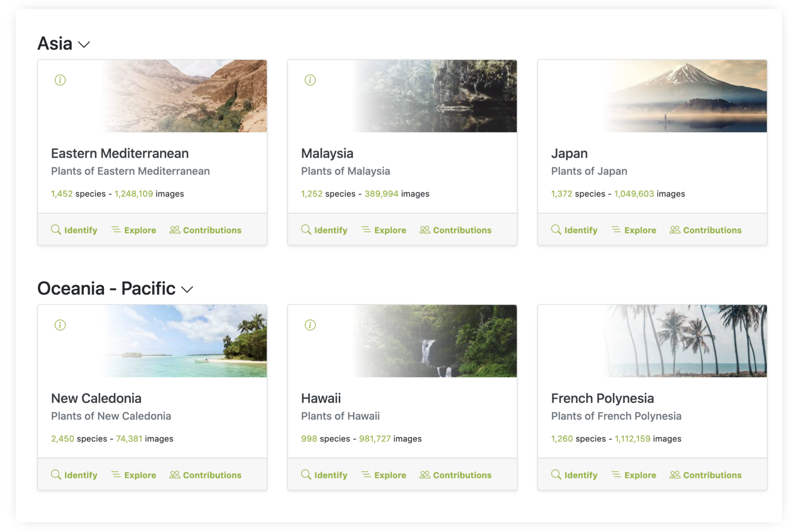The width and height of the screenshot is (798, 532).
Task: Click the Japan Contributions people icon
Action: coord(675,230)
